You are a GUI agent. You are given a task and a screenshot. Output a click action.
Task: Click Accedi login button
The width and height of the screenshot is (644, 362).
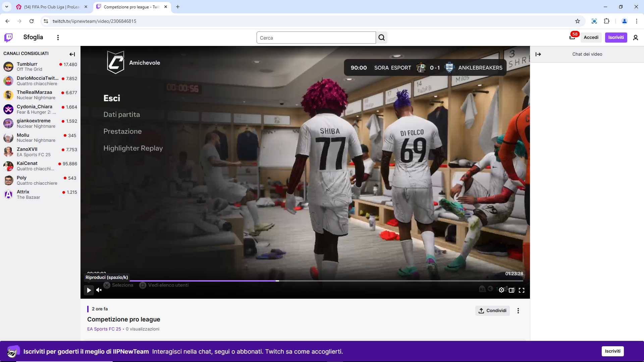click(591, 37)
